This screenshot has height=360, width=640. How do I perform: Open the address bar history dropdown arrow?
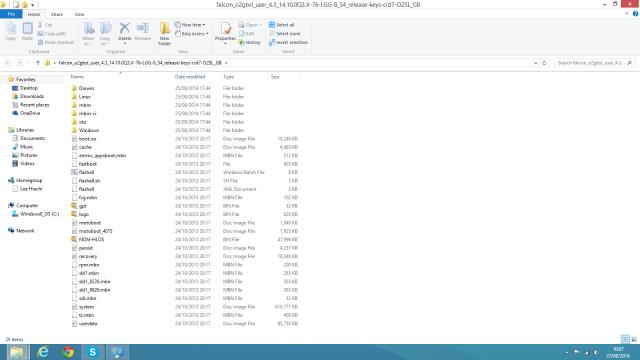[536, 63]
